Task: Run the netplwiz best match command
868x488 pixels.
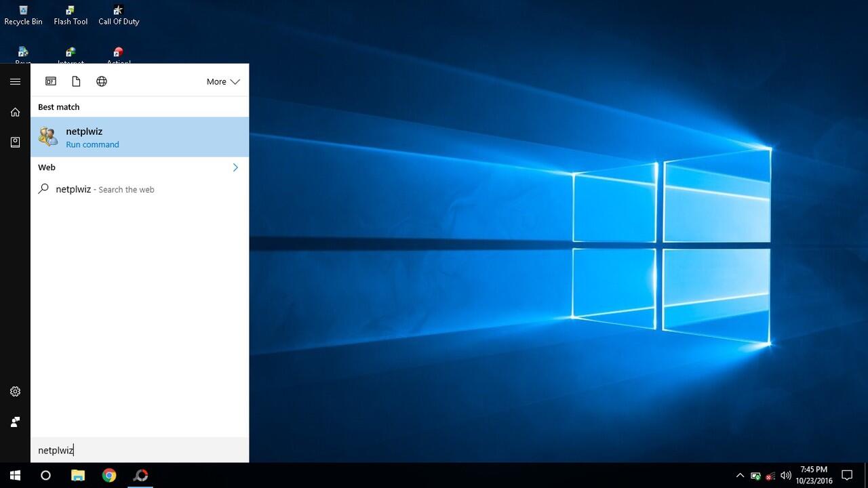Action: pyautogui.click(x=139, y=137)
